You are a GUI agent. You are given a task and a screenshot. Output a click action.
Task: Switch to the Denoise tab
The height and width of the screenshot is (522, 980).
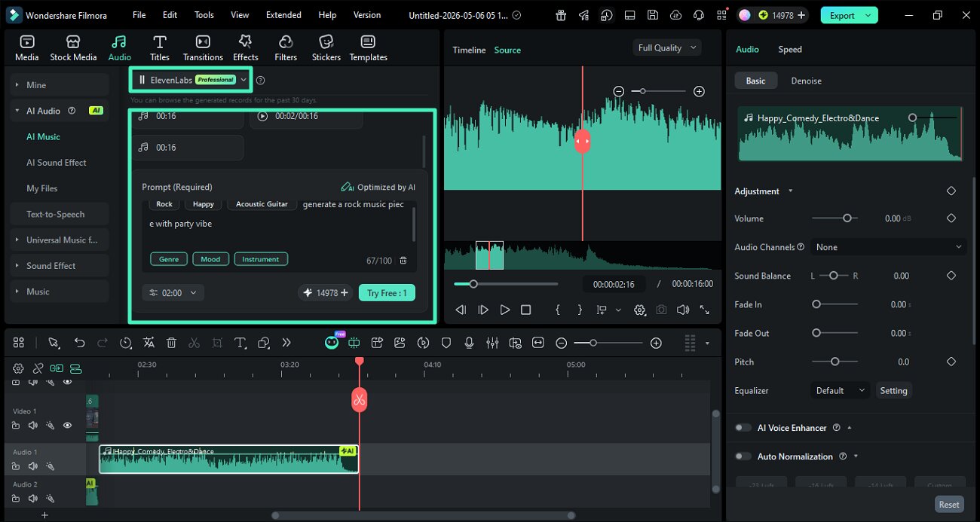[806, 81]
